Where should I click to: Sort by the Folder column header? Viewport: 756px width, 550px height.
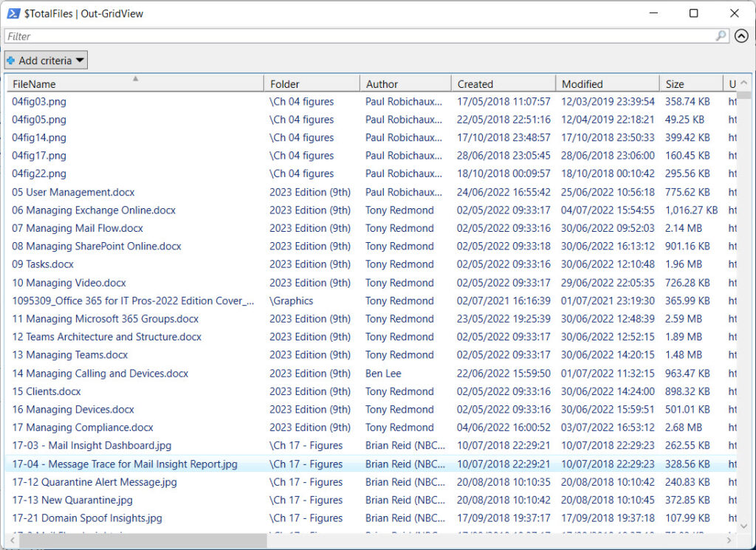[x=312, y=84]
